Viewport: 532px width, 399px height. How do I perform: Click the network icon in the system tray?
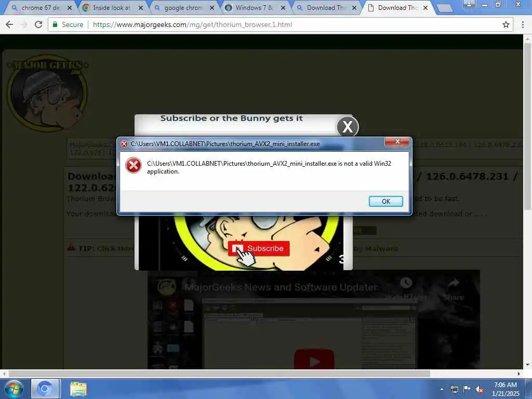(x=455, y=389)
